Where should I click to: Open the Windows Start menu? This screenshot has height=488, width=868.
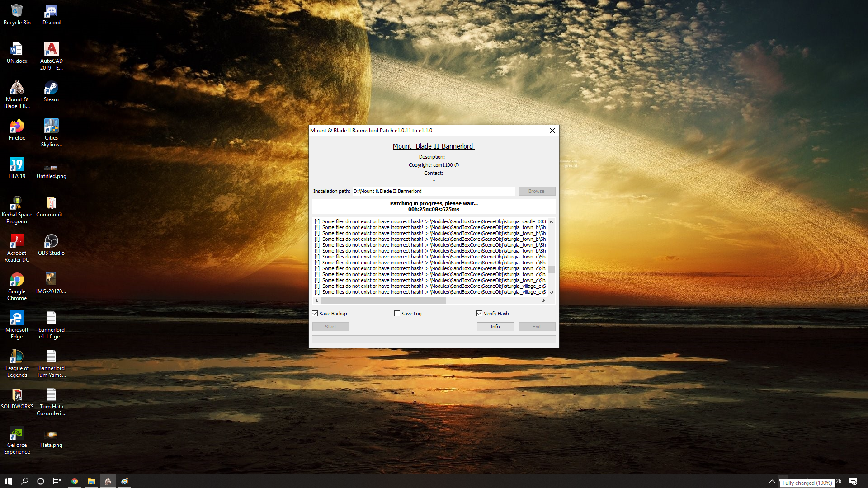tap(8, 481)
